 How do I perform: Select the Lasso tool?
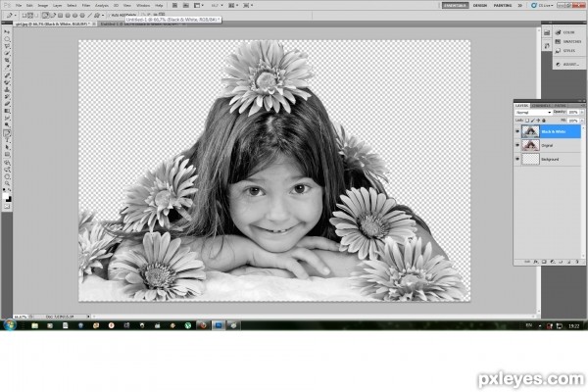click(x=7, y=46)
